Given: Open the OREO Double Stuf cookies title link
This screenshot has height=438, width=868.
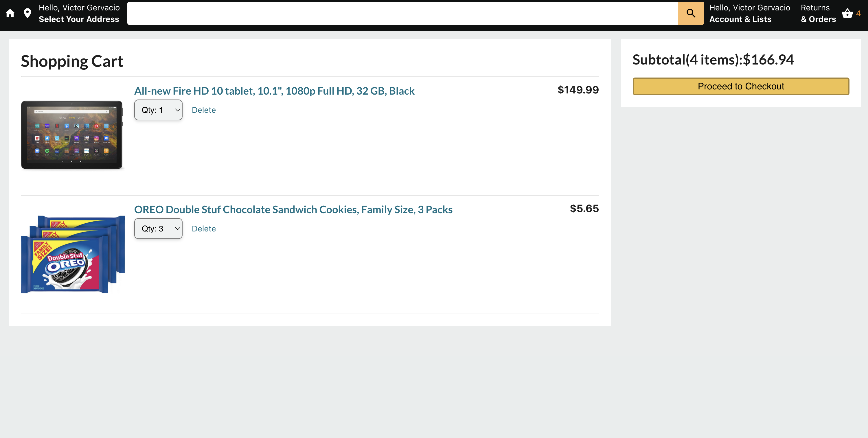Looking at the screenshot, I should coord(293,209).
